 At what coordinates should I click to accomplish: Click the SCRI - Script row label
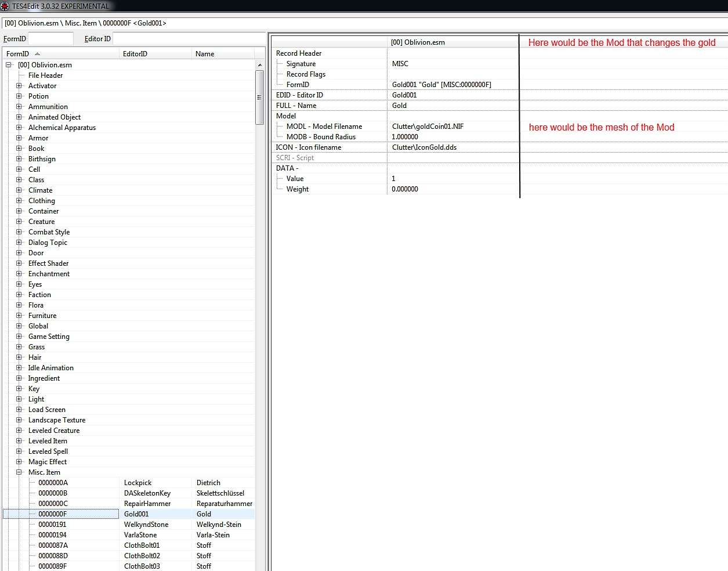(295, 158)
